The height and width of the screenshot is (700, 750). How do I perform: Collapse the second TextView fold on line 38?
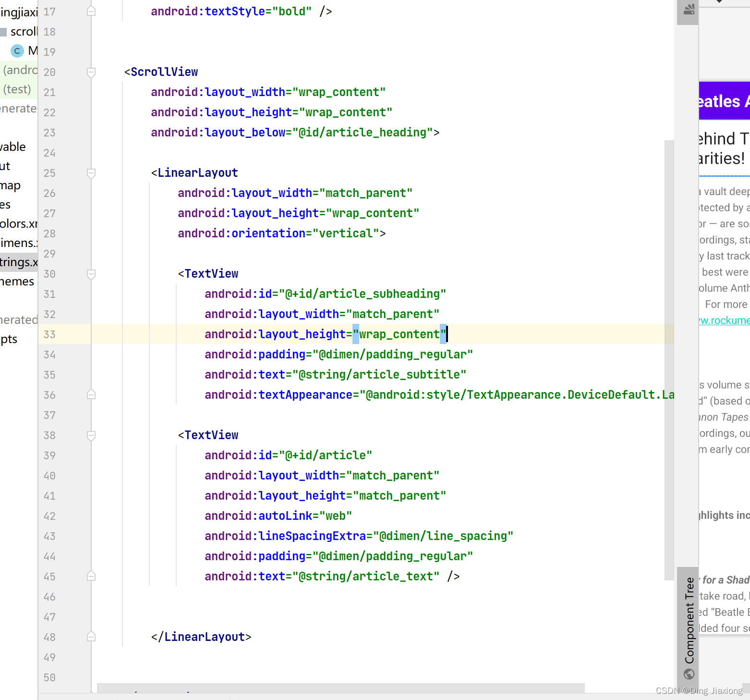[x=91, y=435]
